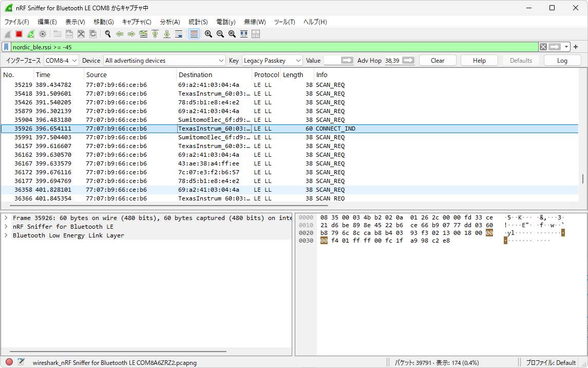Open the capture options gear icon

(x=42, y=34)
